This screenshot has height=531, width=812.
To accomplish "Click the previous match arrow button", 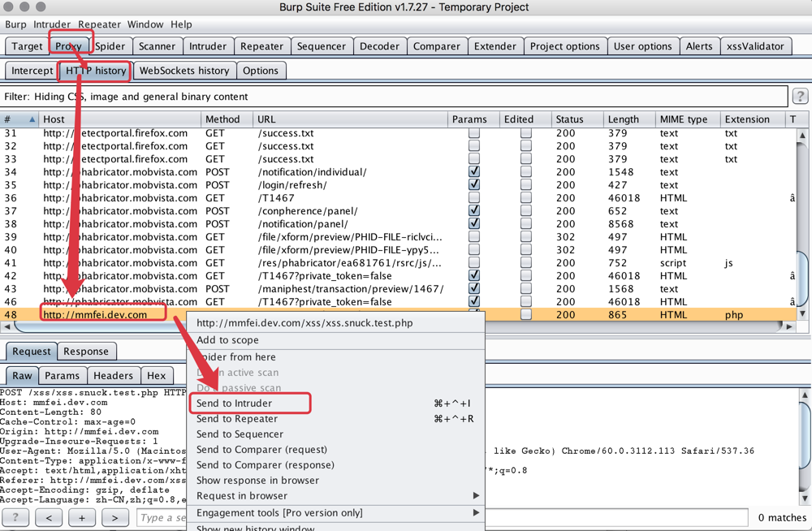I will [x=48, y=517].
